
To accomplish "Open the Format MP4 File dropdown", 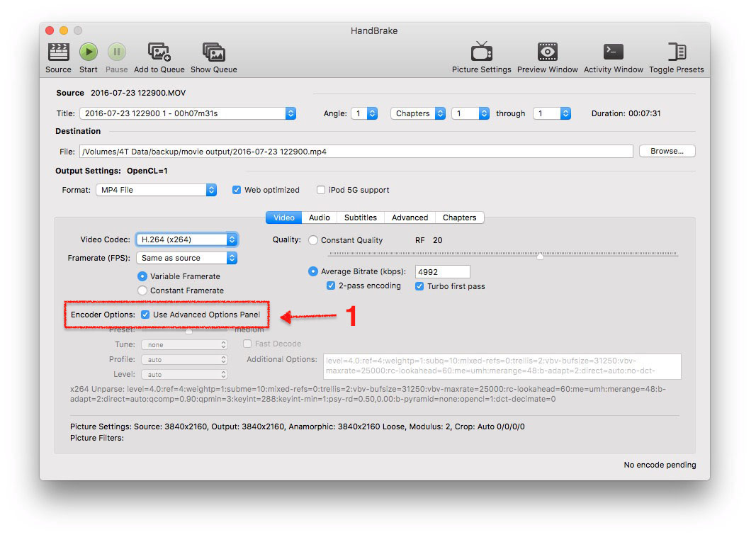I will 156,190.
